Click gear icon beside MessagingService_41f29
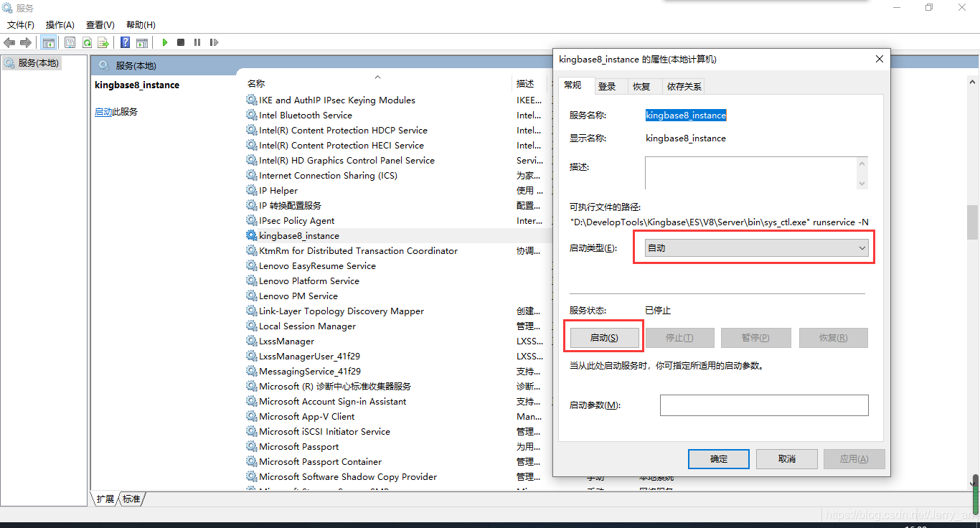Screen dimensions: 980x528 (251, 371)
